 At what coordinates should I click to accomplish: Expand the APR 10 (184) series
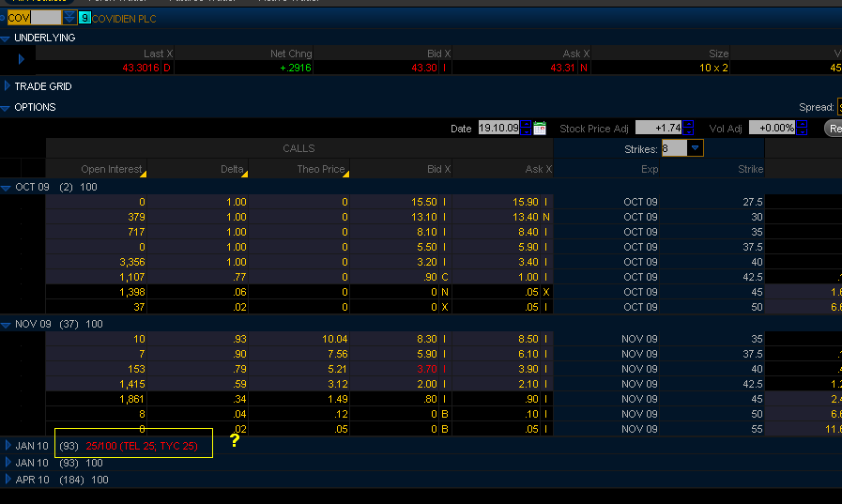[8, 479]
